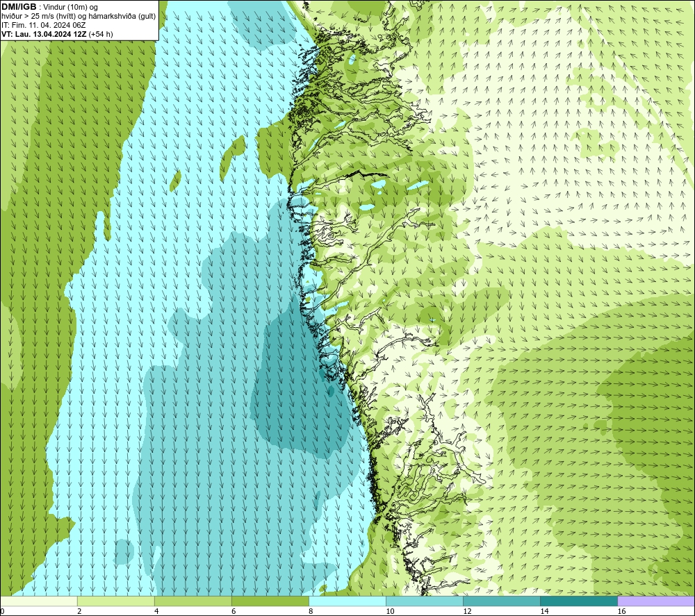Click the light cyan 8–10 legend swatch
Image resolution: width=695 pixels, height=616 pixels.
[x=347, y=601]
